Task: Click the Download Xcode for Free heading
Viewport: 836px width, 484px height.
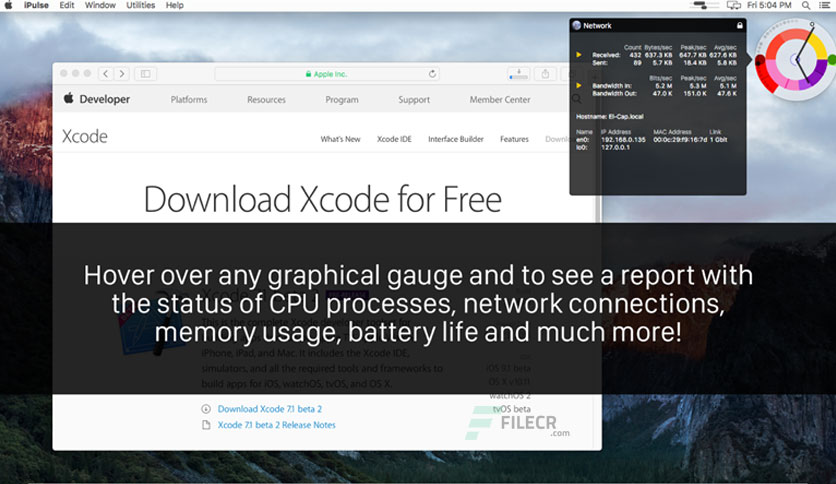Action: tap(323, 199)
